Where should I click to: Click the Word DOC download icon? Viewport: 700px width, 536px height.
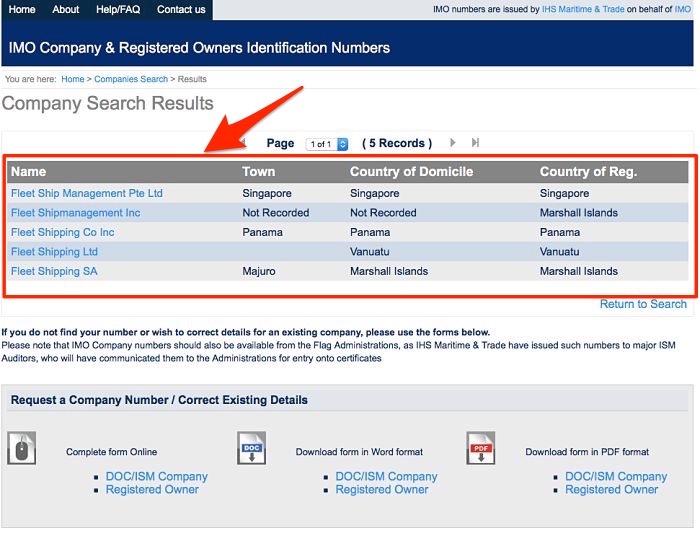click(251, 448)
